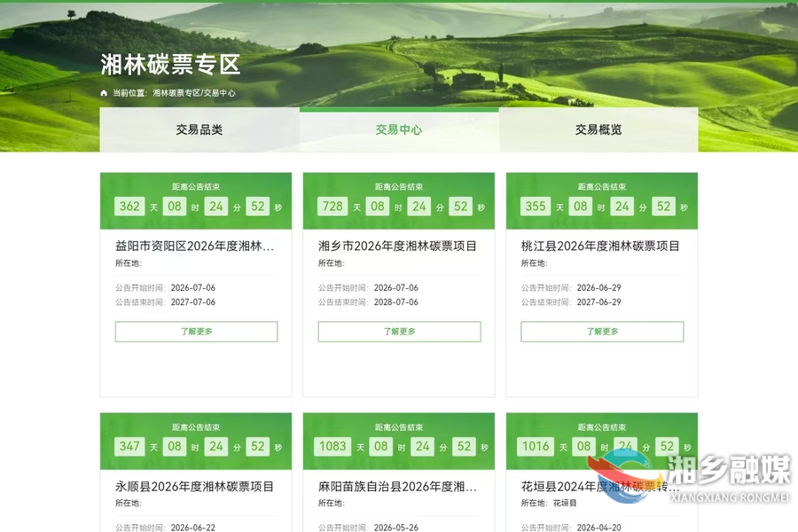798x532 pixels.
Task: Click start date 2026-06-22
Action: (x=193, y=528)
